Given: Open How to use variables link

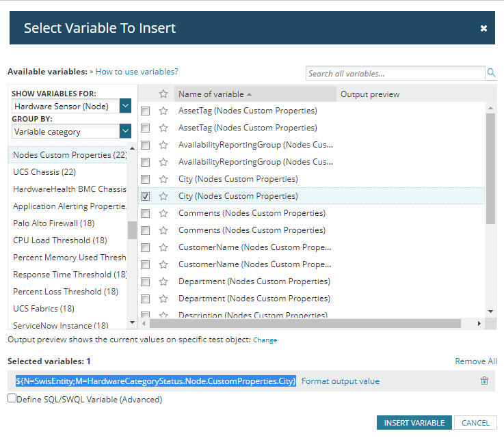Looking at the screenshot, I should tap(137, 71).
